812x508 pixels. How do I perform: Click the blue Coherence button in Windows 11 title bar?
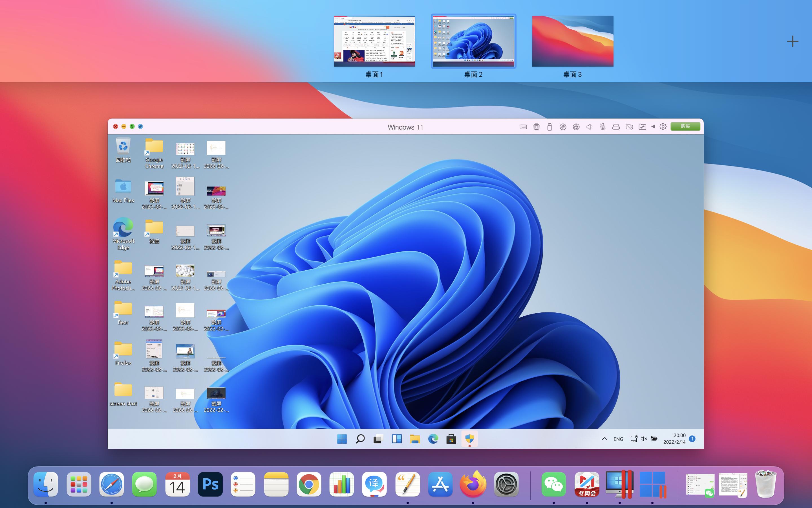(x=141, y=126)
